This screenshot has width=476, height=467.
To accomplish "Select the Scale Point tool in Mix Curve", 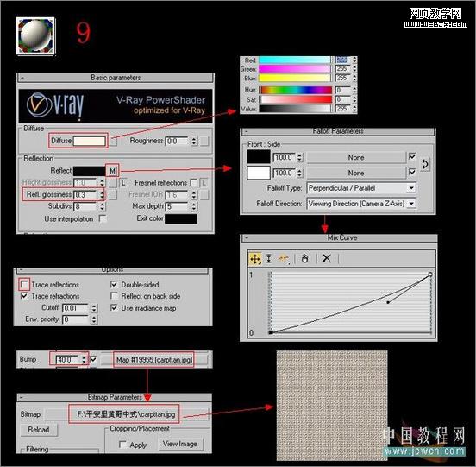I will (x=269, y=259).
